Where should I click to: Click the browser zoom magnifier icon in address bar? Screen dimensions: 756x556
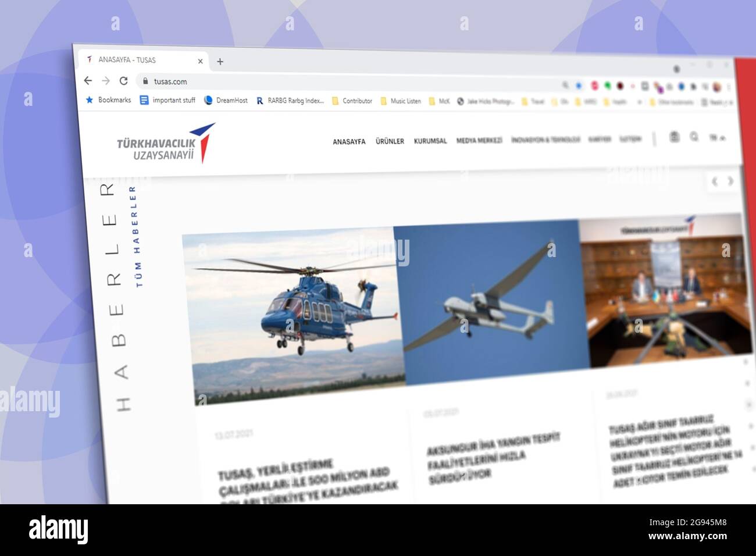click(565, 85)
